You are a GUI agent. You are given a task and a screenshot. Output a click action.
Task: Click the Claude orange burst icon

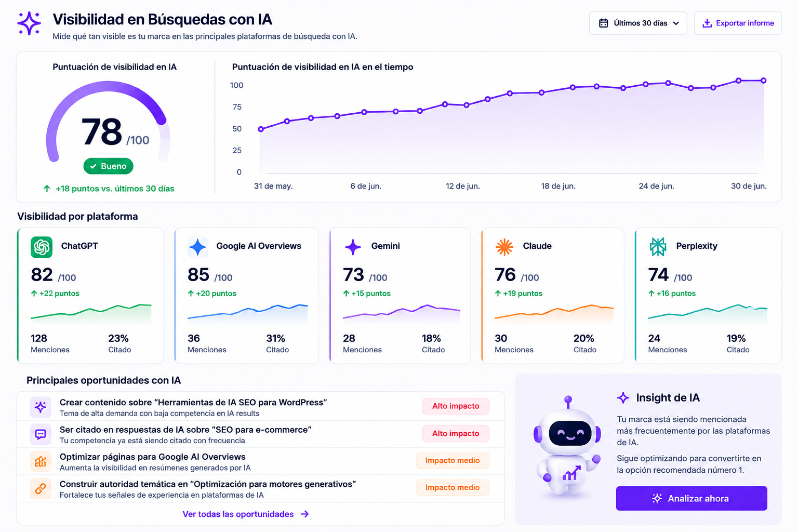pyautogui.click(x=504, y=247)
